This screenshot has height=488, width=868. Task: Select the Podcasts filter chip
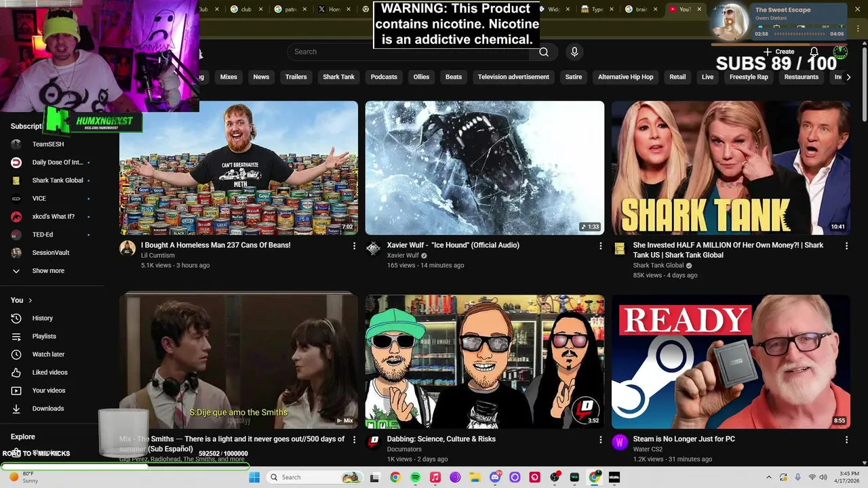click(384, 77)
